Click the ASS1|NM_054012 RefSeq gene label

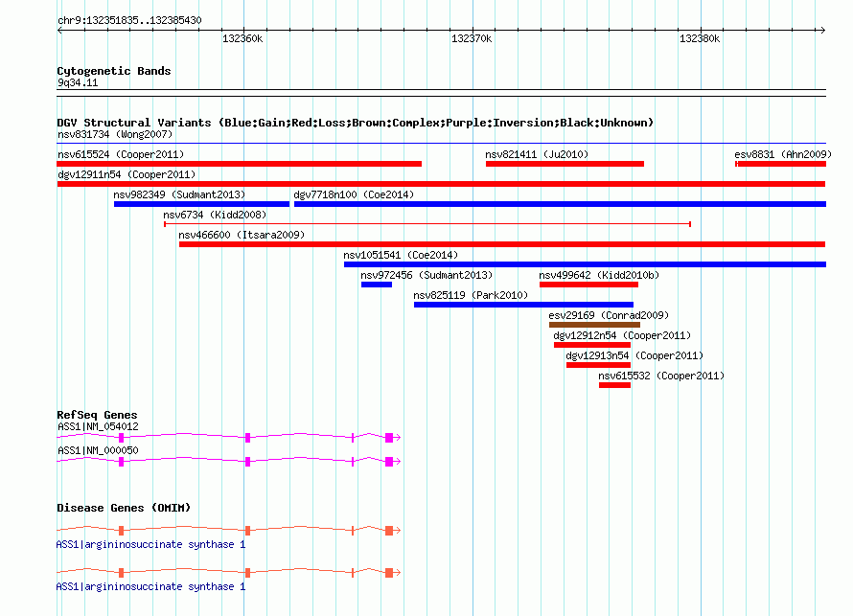[x=98, y=427]
